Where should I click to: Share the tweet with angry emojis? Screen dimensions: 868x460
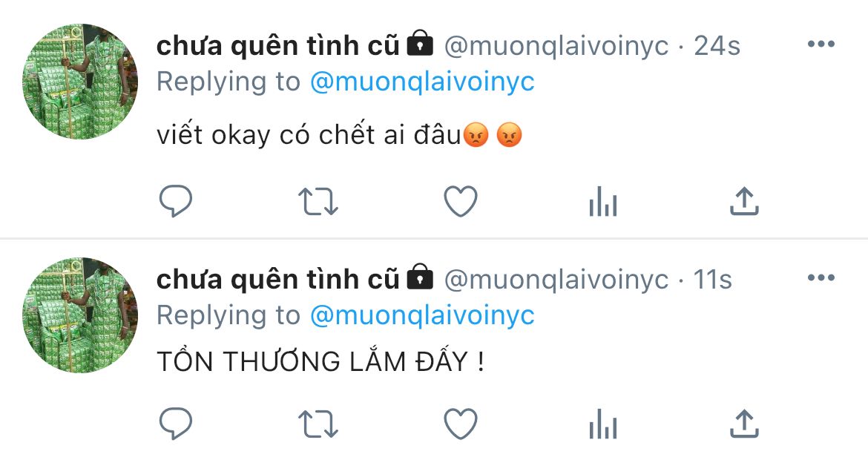point(744,200)
